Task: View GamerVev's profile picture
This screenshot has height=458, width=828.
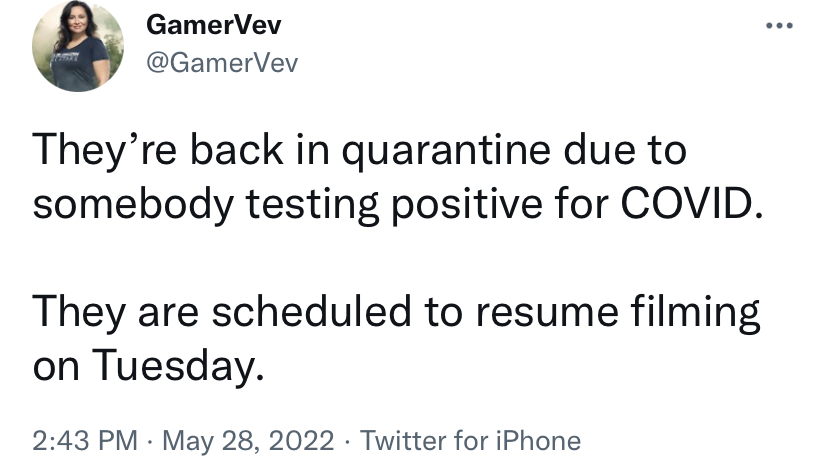Action: click(78, 46)
